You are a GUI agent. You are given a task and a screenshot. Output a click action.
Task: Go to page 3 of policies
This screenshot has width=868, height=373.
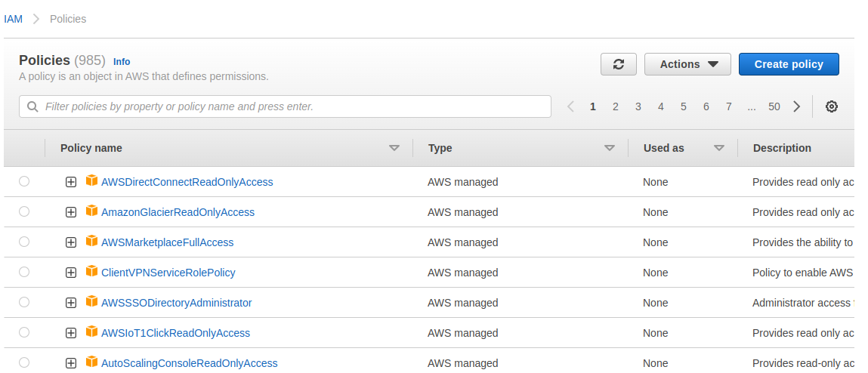click(638, 106)
